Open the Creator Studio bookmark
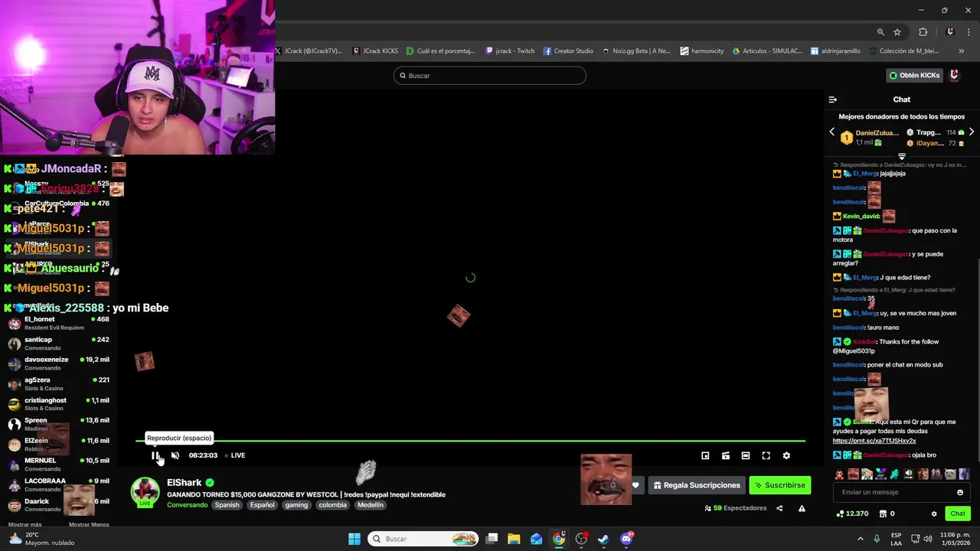Screen dimensions: 980x551 [569, 51]
